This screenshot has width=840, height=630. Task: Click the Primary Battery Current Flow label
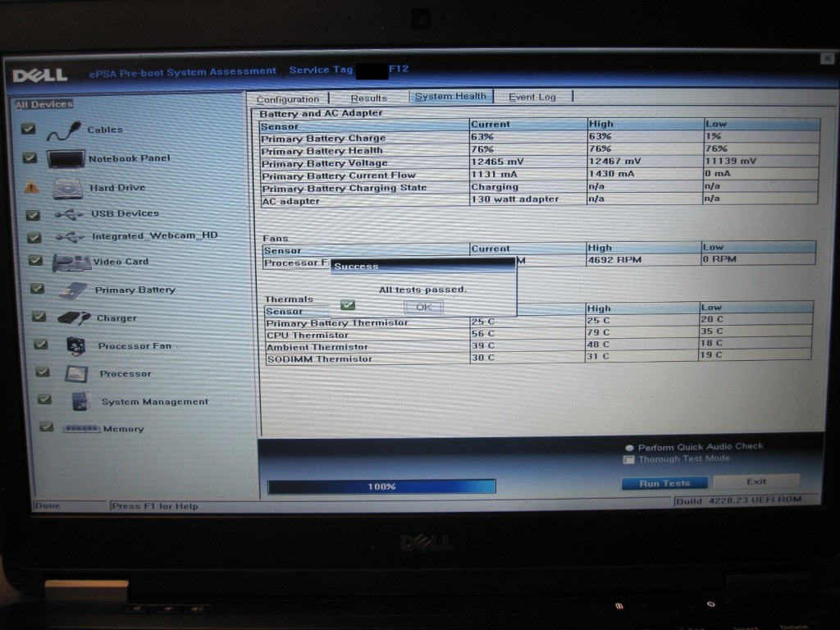(339, 176)
